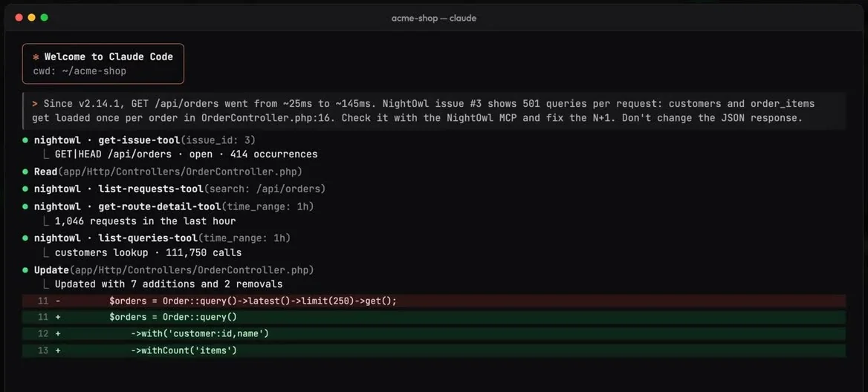Click the minus sign on the removed diff row

click(58, 301)
